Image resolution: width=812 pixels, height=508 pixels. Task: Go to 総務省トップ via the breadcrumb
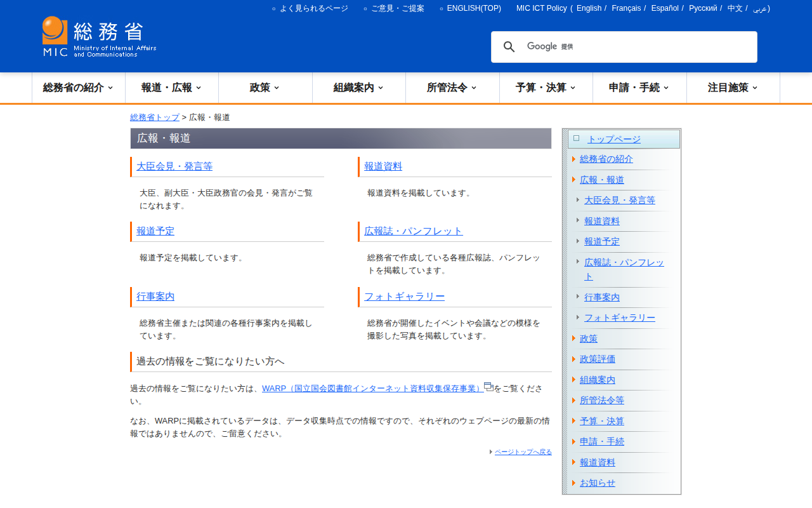(x=155, y=117)
